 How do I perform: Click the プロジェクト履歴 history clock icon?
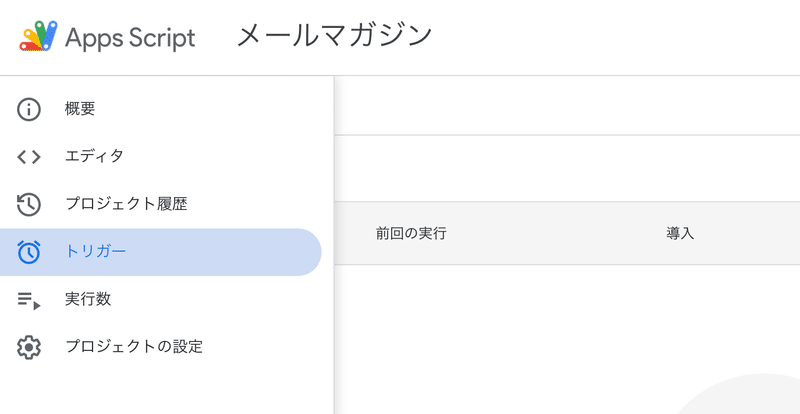tap(29, 205)
